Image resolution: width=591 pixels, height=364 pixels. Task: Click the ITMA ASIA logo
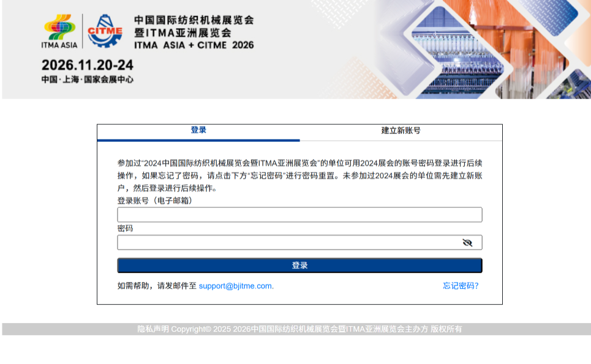point(59,31)
